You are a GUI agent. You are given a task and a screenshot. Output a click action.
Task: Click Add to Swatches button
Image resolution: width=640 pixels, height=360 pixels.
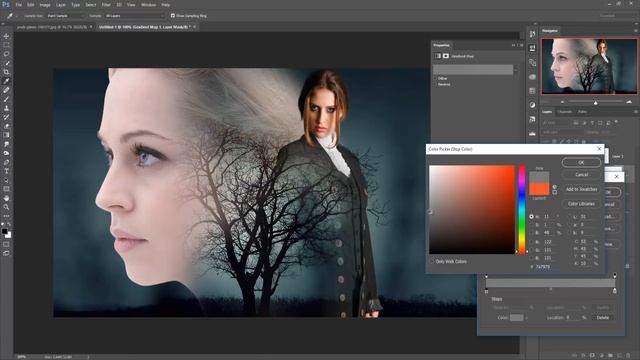pos(581,189)
